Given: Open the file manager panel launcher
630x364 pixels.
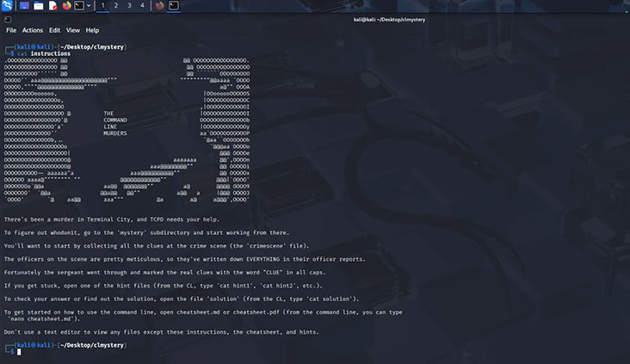Looking at the screenshot, I should tap(39, 6).
